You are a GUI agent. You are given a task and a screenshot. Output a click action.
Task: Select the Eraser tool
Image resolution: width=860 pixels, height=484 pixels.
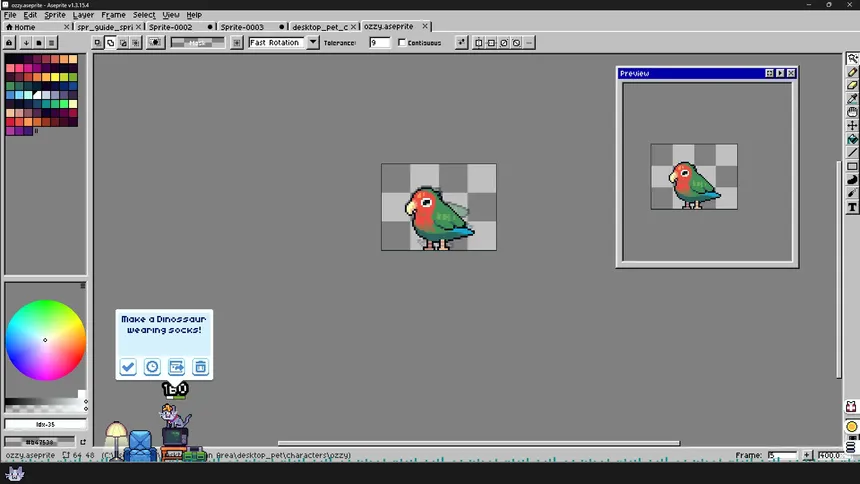(x=852, y=85)
